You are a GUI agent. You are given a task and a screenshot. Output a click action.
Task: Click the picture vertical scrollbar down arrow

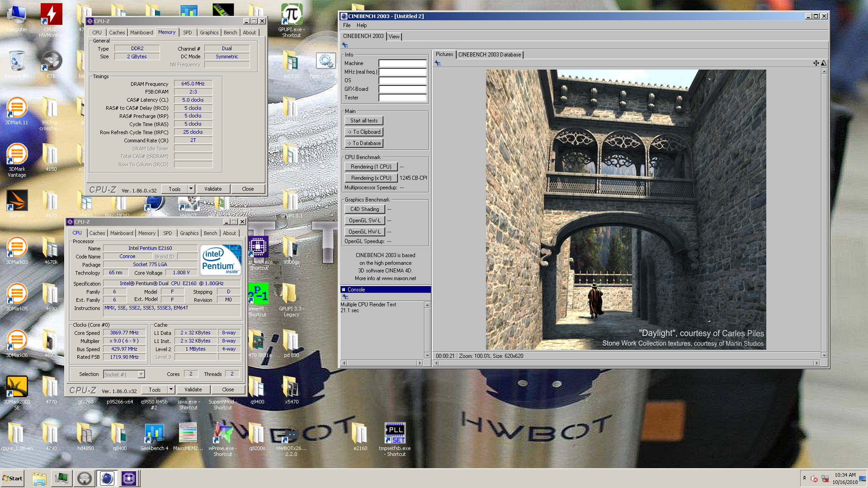(x=824, y=356)
